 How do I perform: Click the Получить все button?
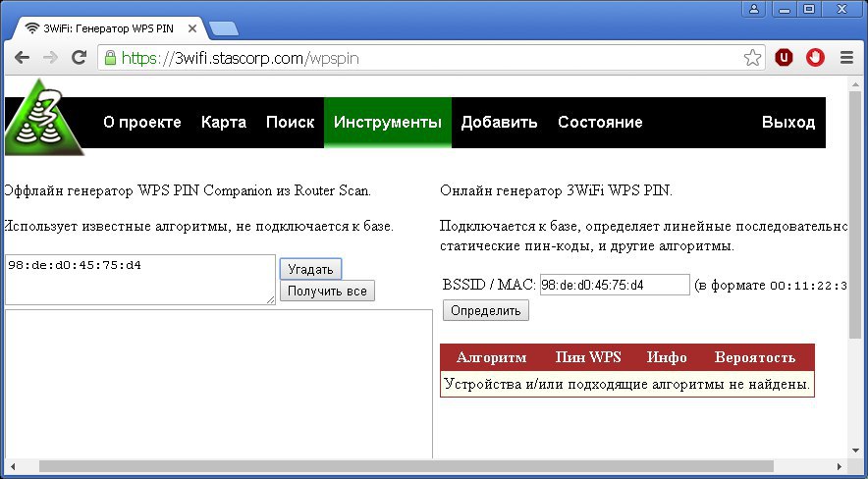tap(327, 291)
